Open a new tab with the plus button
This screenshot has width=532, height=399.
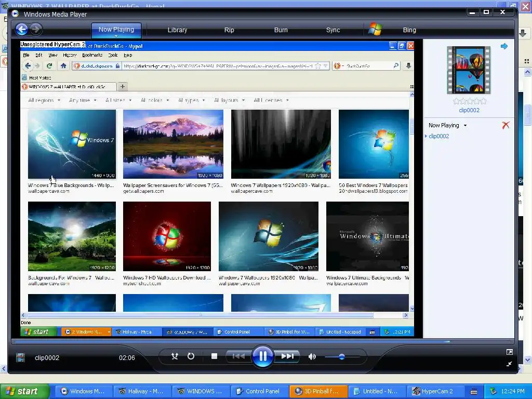123,87
